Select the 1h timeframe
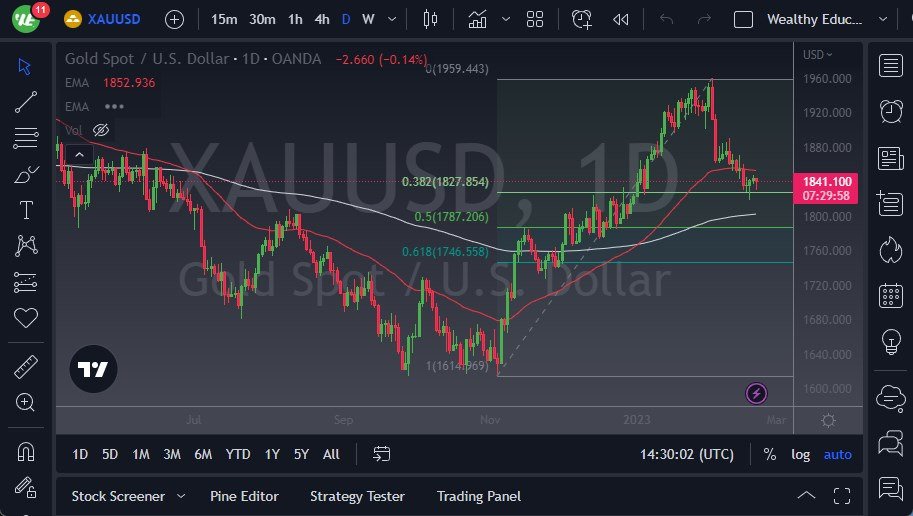The width and height of the screenshot is (913, 516). tap(295, 19)
